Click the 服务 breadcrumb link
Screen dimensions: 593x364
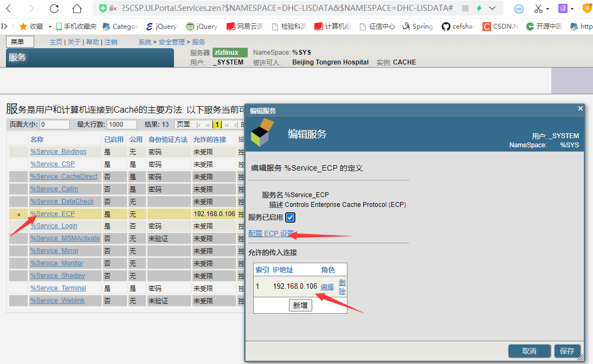[x=198, y=42]
